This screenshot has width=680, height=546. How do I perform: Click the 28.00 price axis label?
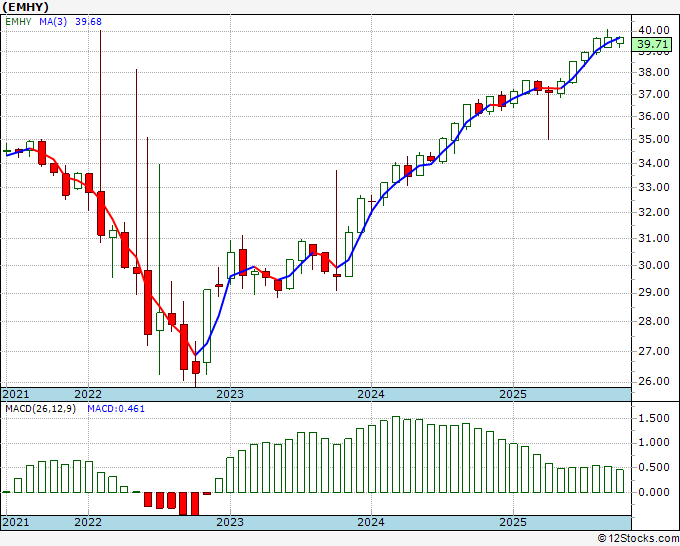coord(654,321)
